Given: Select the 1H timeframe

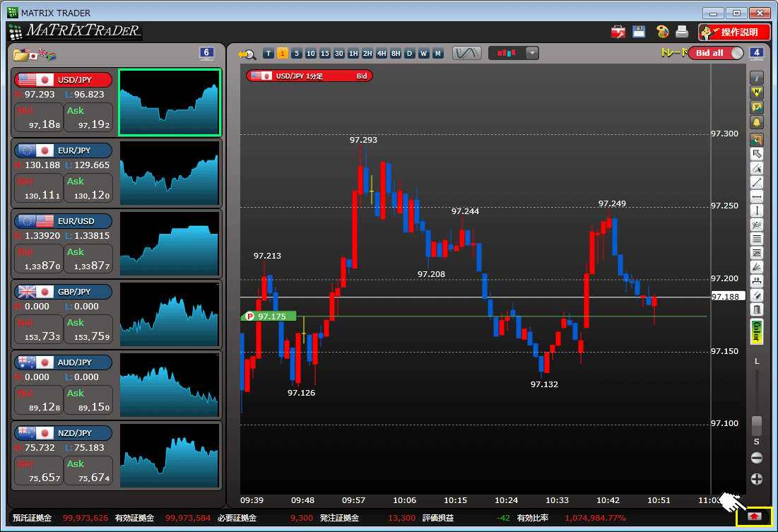Looking at the screenshot, I should 353,53.
